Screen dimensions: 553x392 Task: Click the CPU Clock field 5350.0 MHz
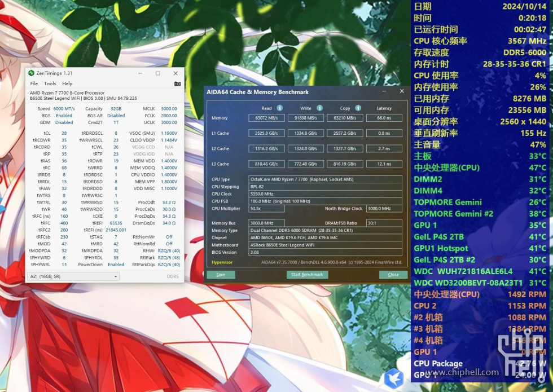coord(325,194)
